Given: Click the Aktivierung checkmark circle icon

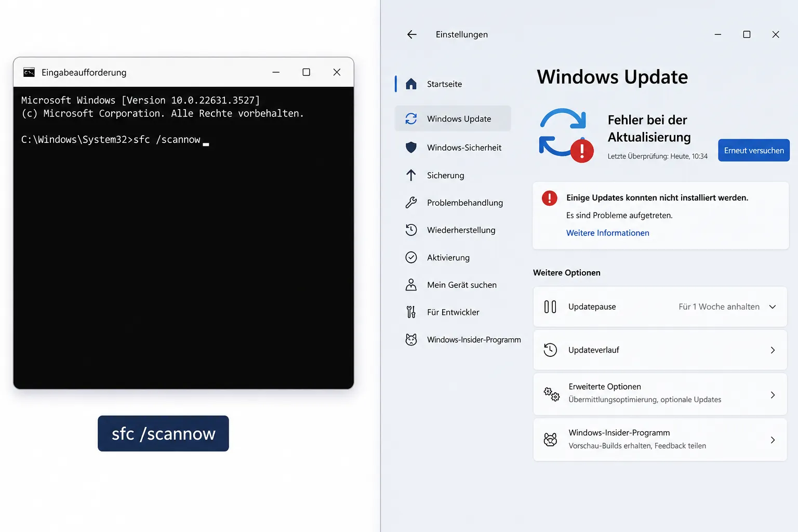Looking at the screenshot, I should coord(411,257).
